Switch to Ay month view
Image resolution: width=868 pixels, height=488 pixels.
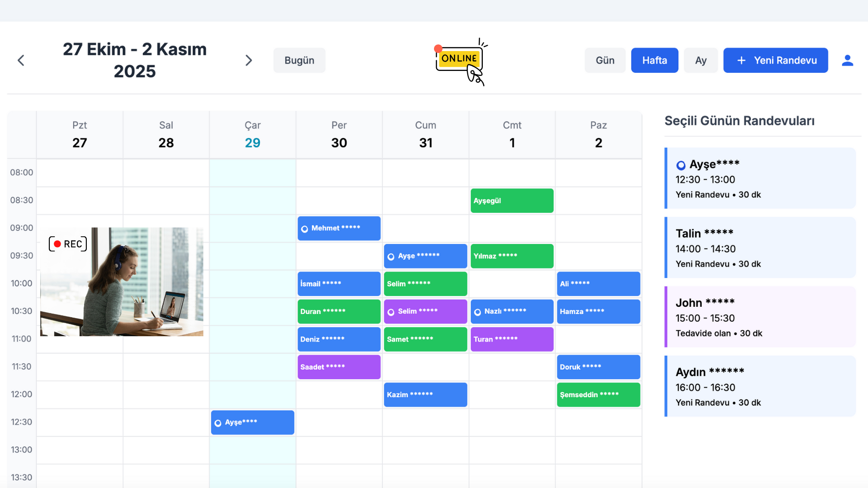point(700,60)
